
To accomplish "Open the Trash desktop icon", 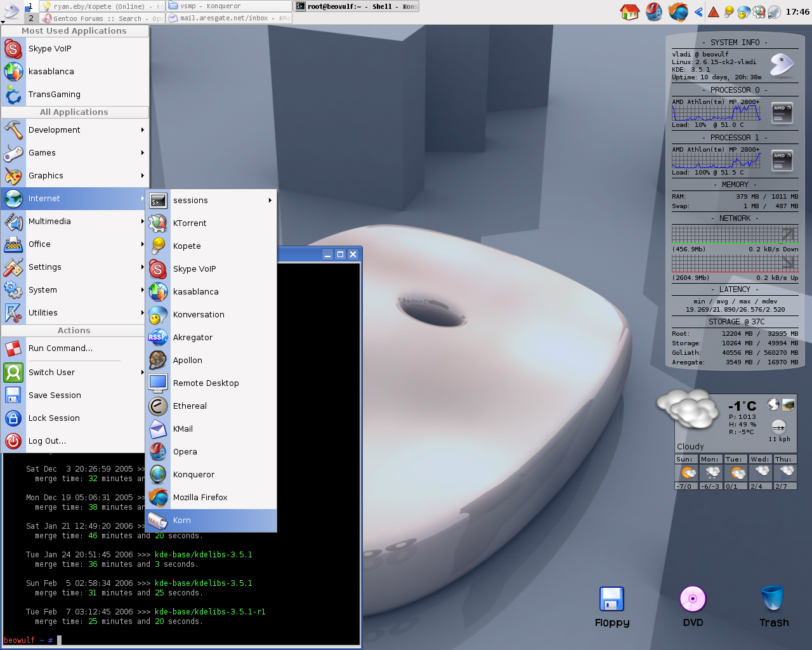I will click(774, 607).
